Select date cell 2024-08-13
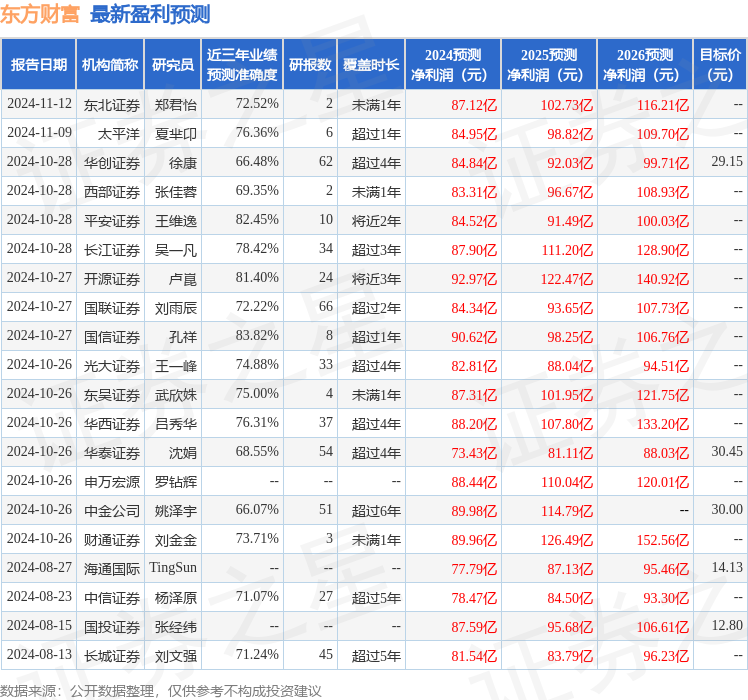 click(39, 655)
